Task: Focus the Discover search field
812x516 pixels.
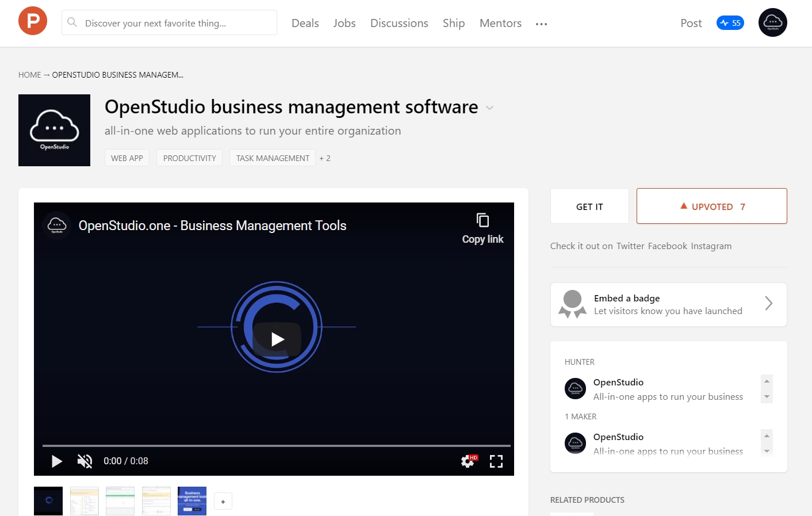Action: [x=169, y=22]
